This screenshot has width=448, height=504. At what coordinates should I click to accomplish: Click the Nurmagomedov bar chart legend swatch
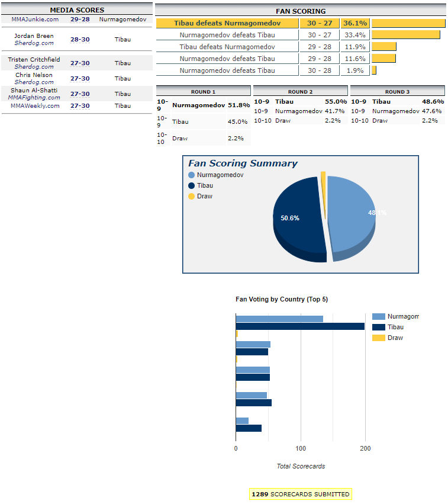(379, 317)
